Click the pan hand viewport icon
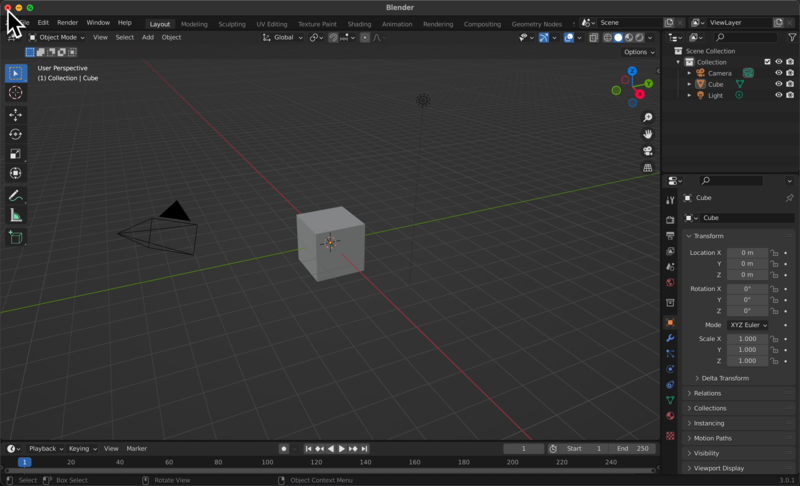The width and height of the screenshot is (800, 486). point(647,134)
